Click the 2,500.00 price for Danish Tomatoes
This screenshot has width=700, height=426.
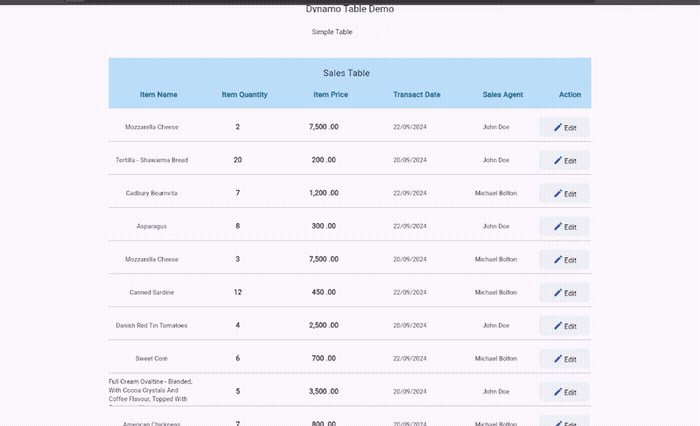324,325
